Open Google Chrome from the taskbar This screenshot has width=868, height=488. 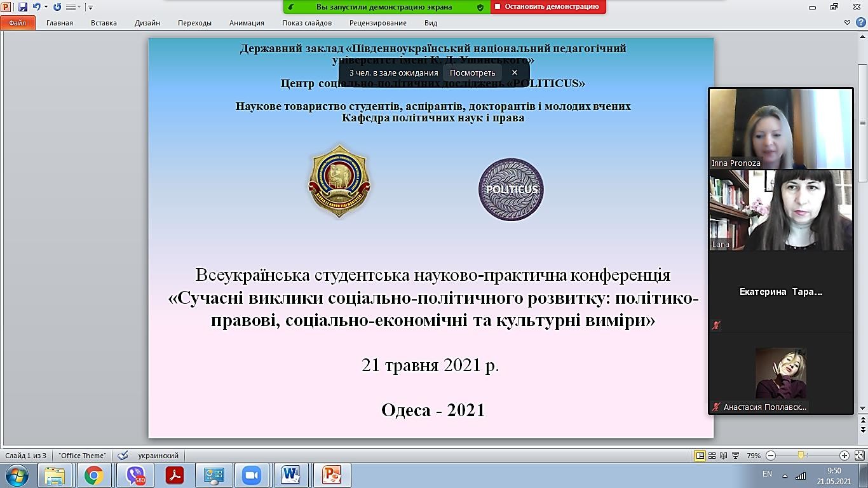(x=94, y=475)
